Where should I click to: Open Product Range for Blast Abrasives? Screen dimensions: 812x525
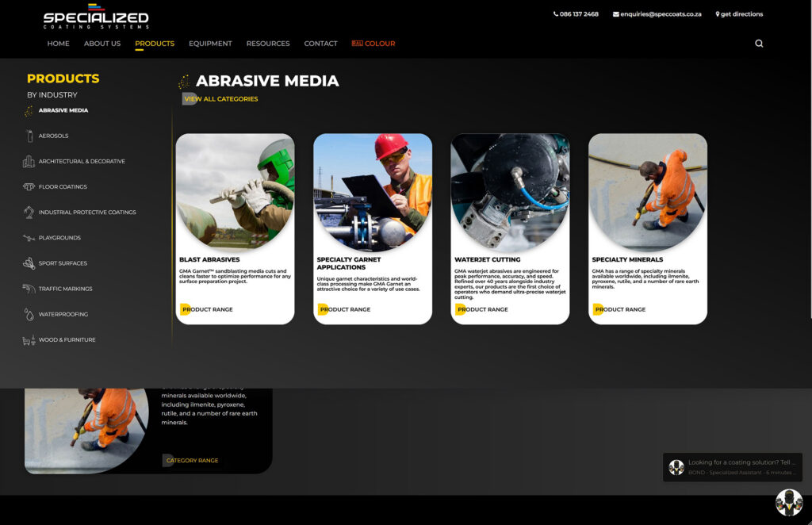[x=207, y=309]
